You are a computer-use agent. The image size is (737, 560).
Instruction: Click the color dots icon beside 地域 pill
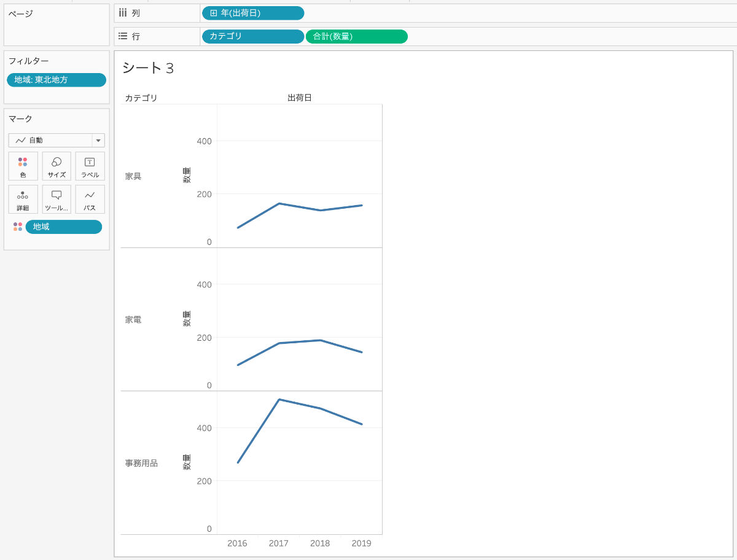(x=18, y=227)
